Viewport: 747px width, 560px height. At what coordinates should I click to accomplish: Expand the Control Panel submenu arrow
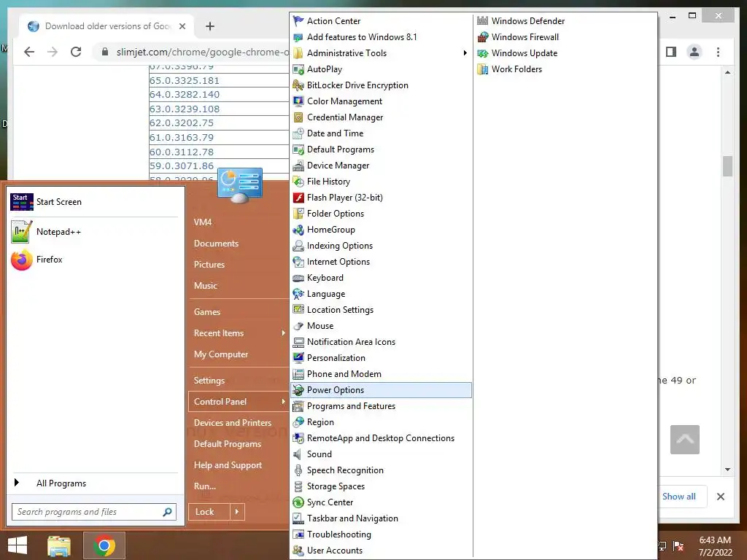click(284, 402)
